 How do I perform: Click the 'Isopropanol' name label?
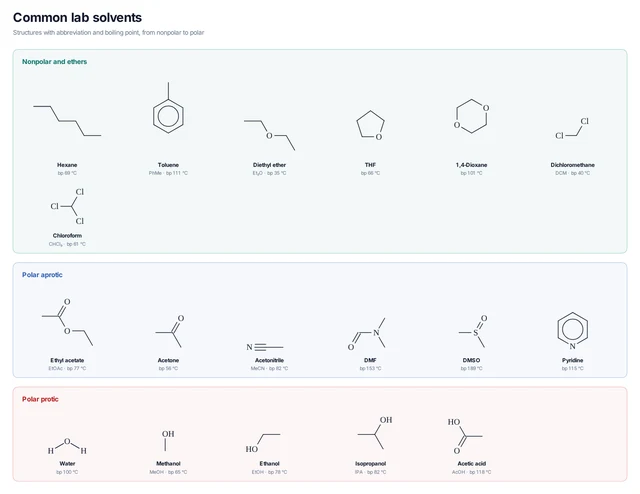(x=371, y=463)
